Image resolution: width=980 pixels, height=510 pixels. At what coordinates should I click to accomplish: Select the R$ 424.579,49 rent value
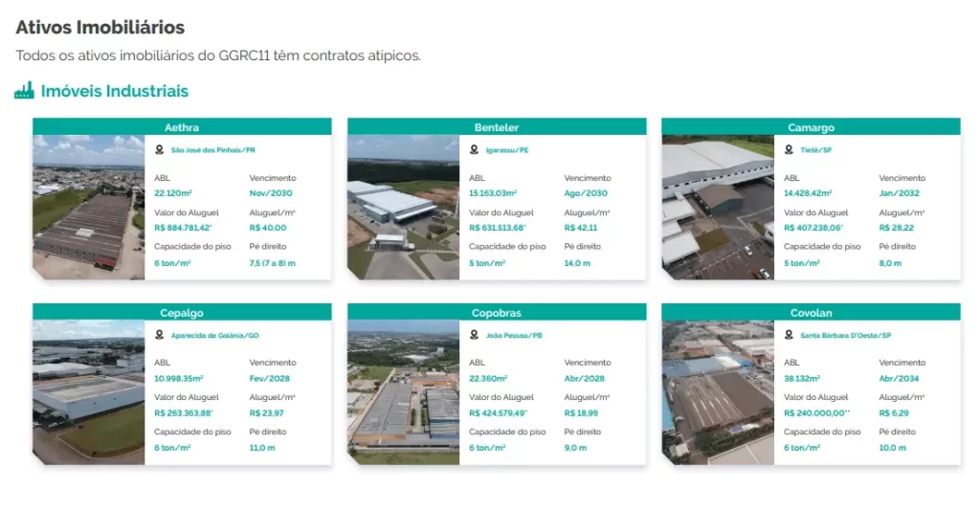(498, 412)
